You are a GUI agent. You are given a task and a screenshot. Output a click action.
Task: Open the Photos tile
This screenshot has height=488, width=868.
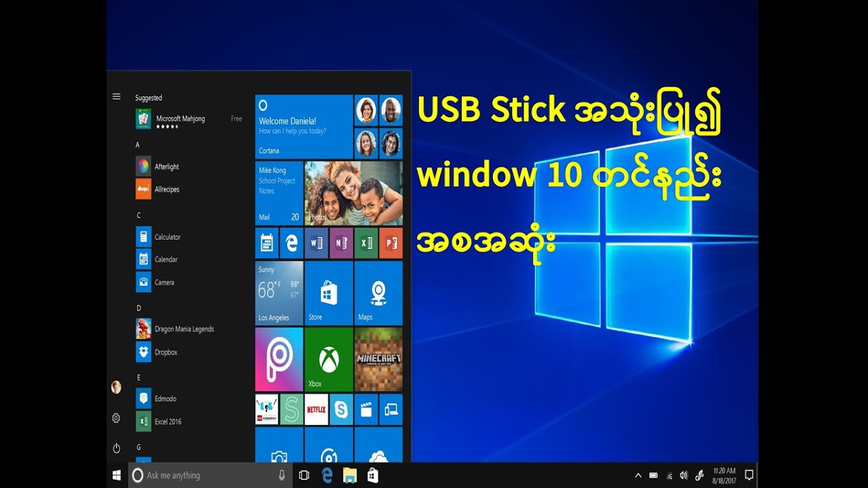click(x=353, y=192)
